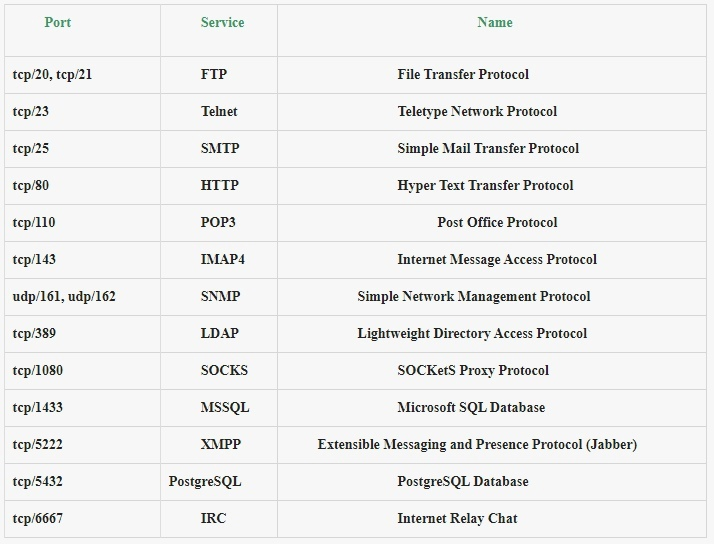Screen dimensions: 714x544
Task: Select Internet Message Access Protocol text
Action: point(497,259)
